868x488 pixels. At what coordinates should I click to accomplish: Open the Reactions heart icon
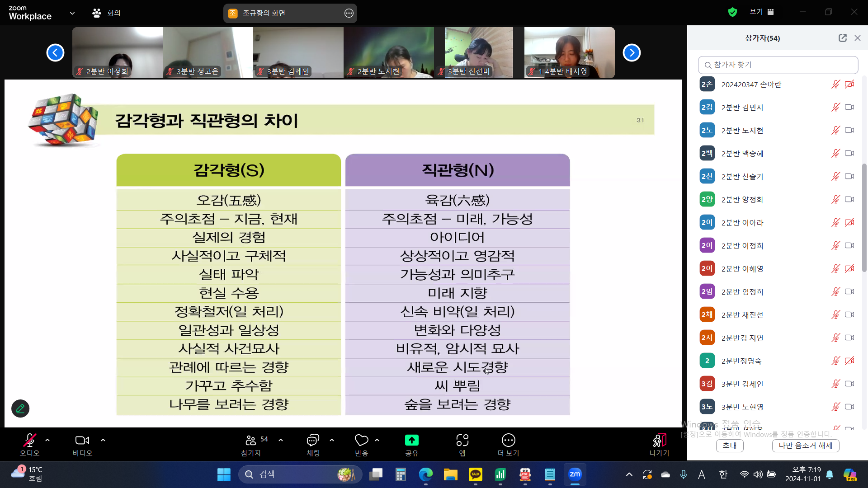pyautogui.click(x=361, y=440)
